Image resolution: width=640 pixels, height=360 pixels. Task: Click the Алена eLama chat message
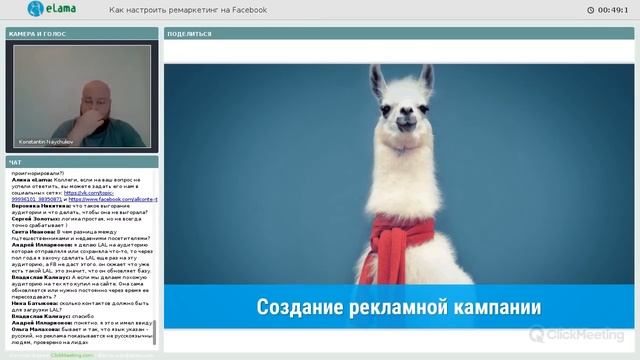pyautogui.click(x=84, y=190)
